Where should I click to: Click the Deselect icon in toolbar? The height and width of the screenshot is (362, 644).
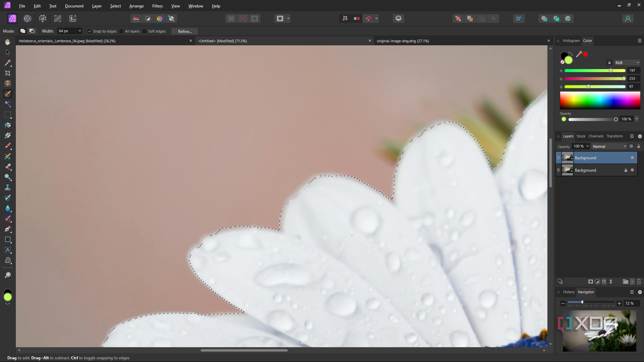(x=243, y=18)
